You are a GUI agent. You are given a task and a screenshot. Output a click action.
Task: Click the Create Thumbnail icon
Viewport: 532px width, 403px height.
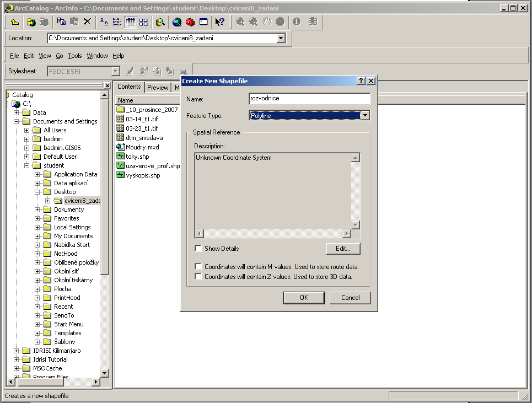point(313,22)
